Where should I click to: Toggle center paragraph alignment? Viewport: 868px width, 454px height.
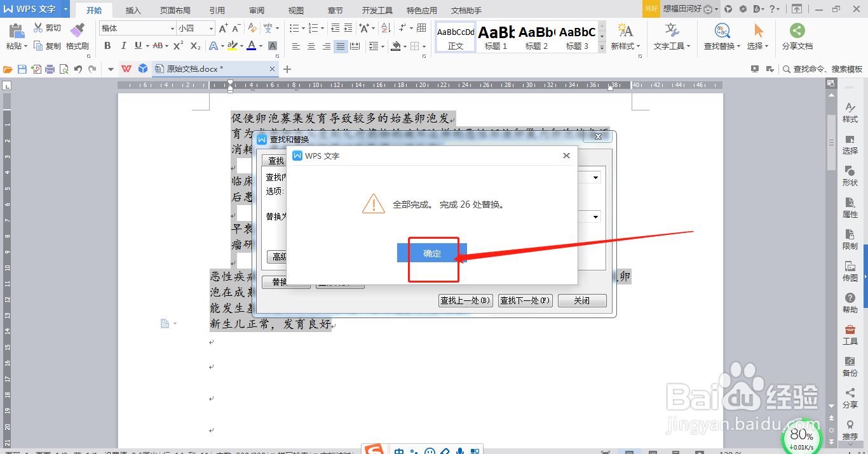tap(311, 46)
